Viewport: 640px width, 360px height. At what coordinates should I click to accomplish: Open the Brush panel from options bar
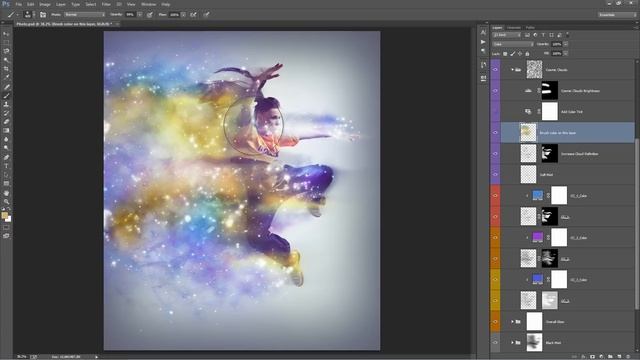(x=43, y=15)
